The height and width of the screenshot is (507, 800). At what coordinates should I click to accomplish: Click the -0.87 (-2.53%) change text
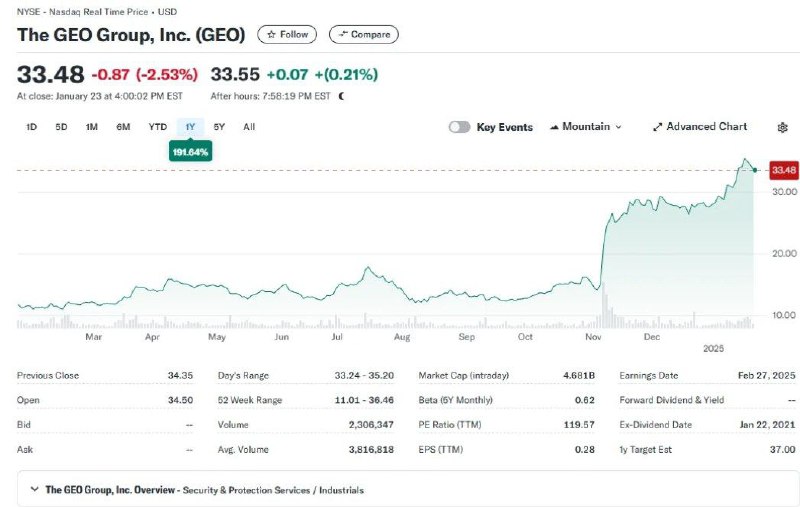point(144,74)
